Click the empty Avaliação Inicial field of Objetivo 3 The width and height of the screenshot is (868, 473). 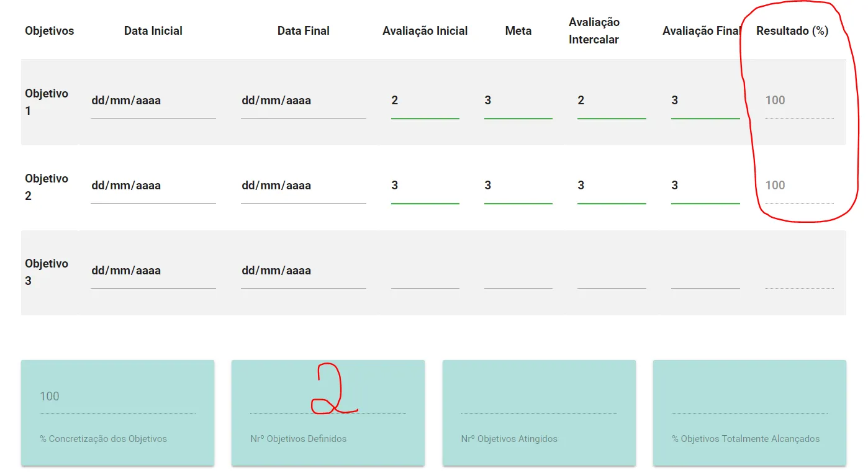coord(425,277)
